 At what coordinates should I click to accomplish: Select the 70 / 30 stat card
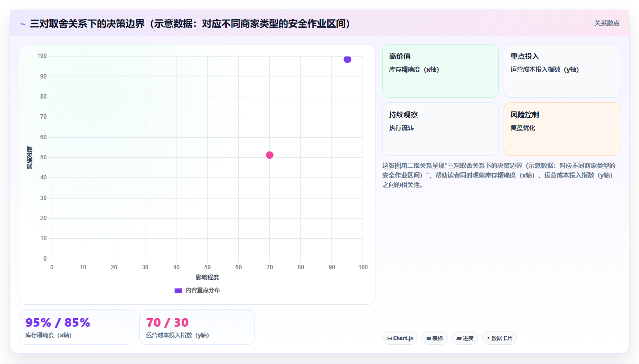click(x=197, y=327)
